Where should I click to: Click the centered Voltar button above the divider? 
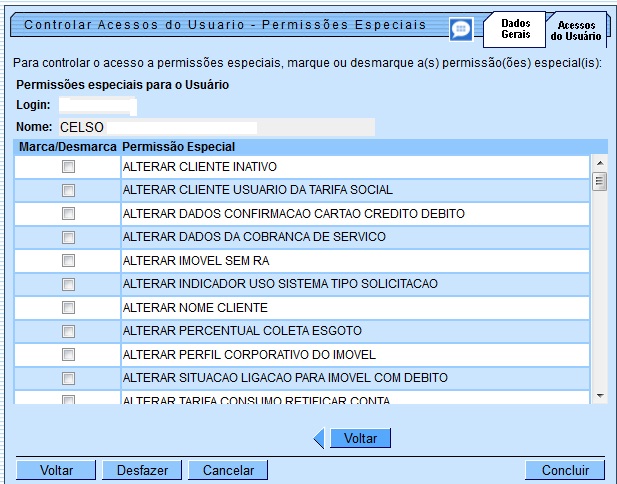(360, 438)
